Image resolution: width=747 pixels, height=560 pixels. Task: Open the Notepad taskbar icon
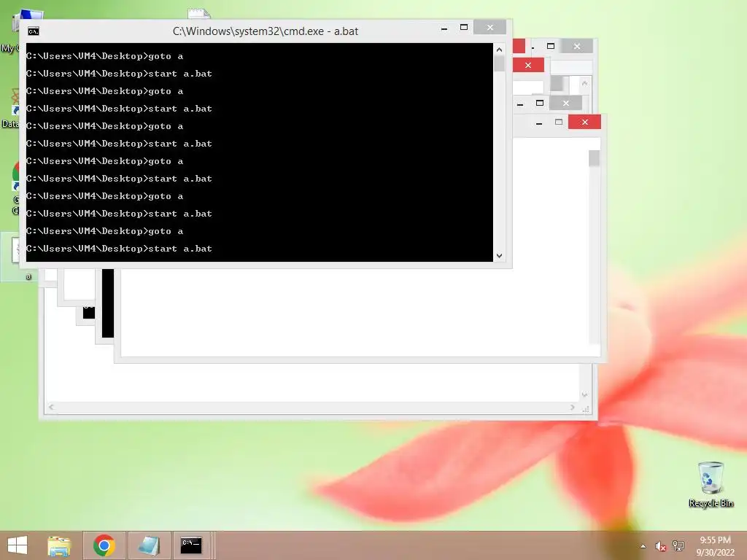point(149,545)
